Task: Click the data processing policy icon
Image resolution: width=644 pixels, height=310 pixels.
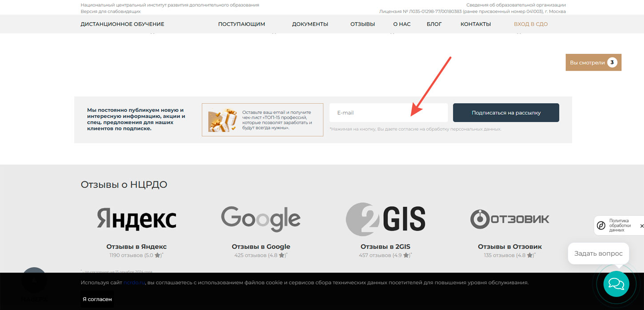Action: pyautogui.click(x=601, y=225)
